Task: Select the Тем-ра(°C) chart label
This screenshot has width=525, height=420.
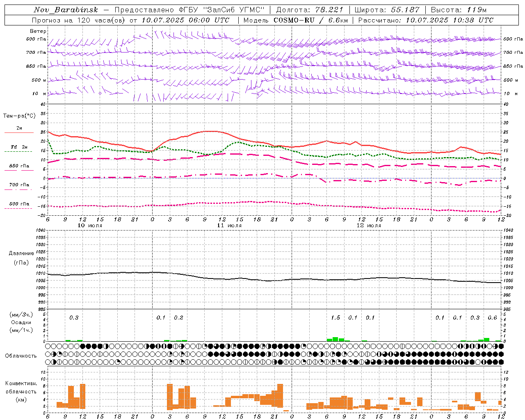Action: 19,116
